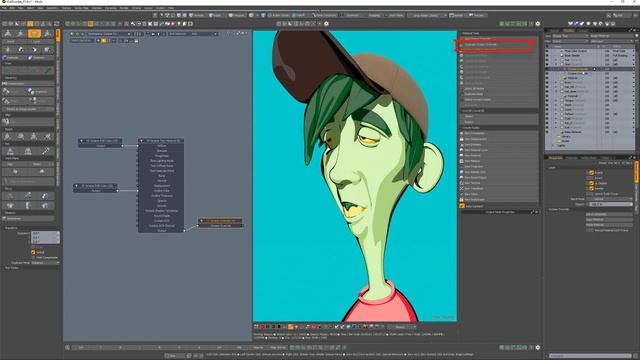Viewport: 640px width, 360px height.
Task: Open the gear settings above the render preview
Action: click(x=326, y=24)
